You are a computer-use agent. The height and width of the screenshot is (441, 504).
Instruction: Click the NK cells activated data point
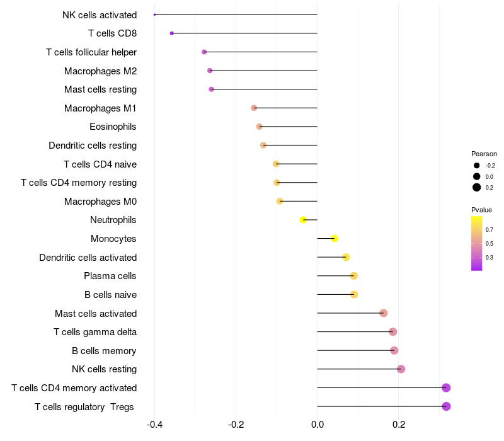coord(154,14)
